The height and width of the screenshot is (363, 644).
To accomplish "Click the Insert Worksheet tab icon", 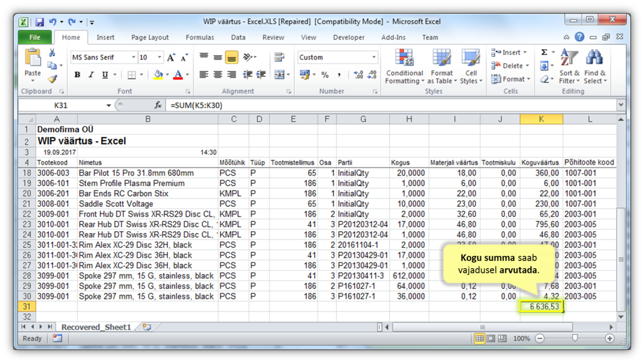I will pos(147,327).
